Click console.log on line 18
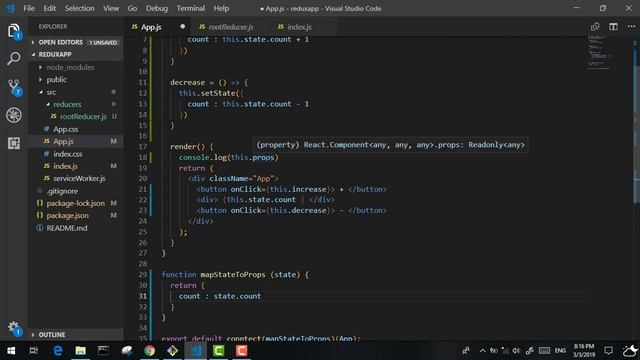The image size is (640, 360). click(x=202, y=158)
